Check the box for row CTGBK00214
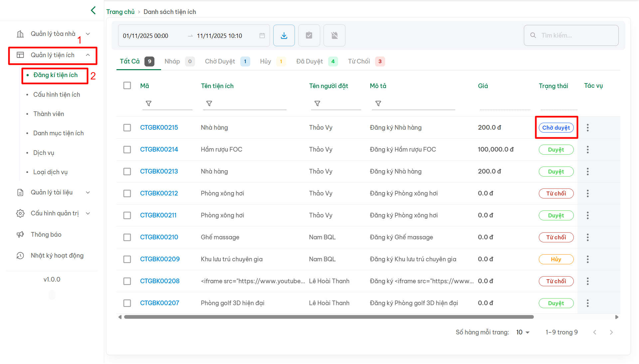Viewport: 639px width, 364px height. [127, 150]
